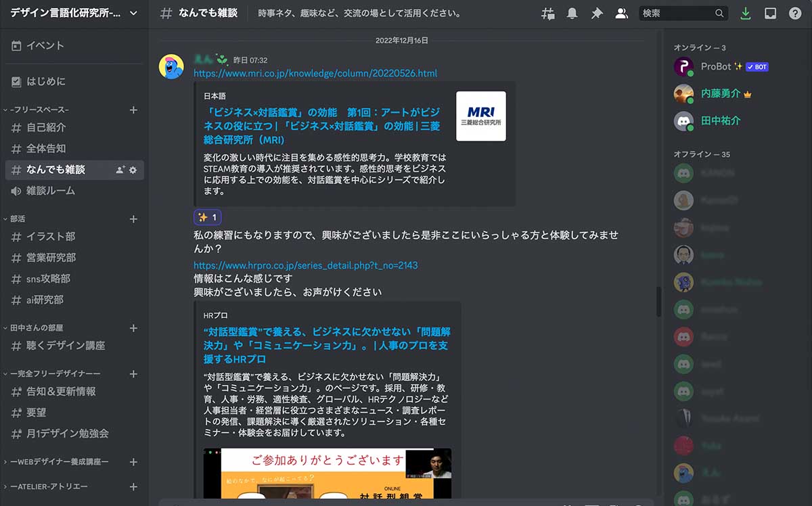Collapse the 部活 category
Screen dimensions: 812x506
tap(18, 219)
